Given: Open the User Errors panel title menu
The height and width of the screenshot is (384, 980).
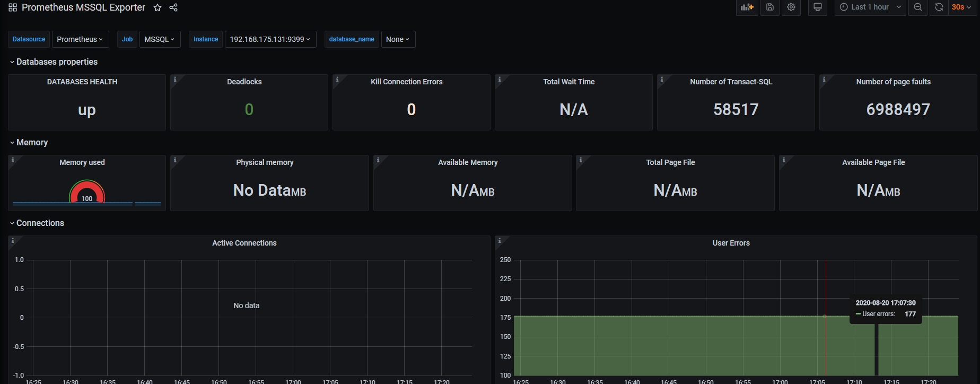Looking at the screenshot, I should (731, 243).
